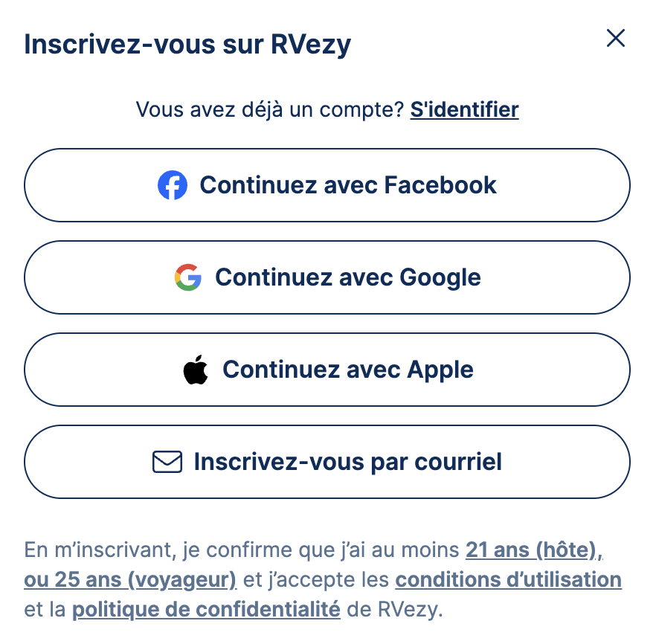The image size is (656, 644).
Task: Follow the 'ou 25 ans (voyageur)' link
Action: [130, 579]
